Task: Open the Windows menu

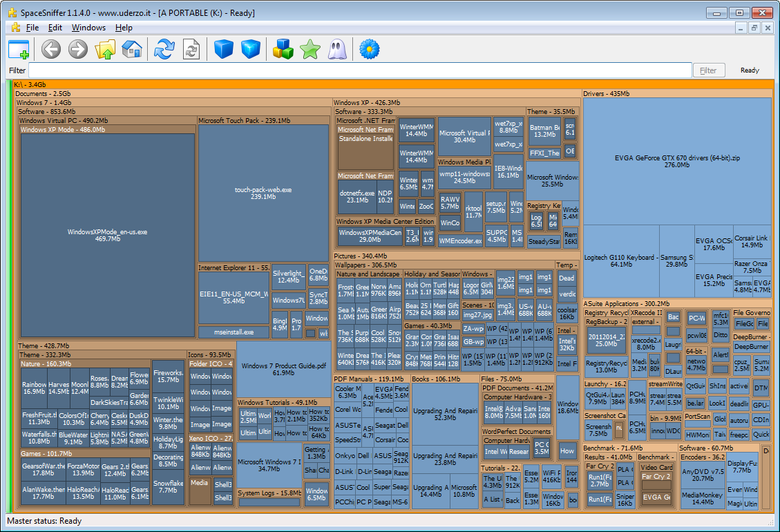Action: tap(88, 28)
